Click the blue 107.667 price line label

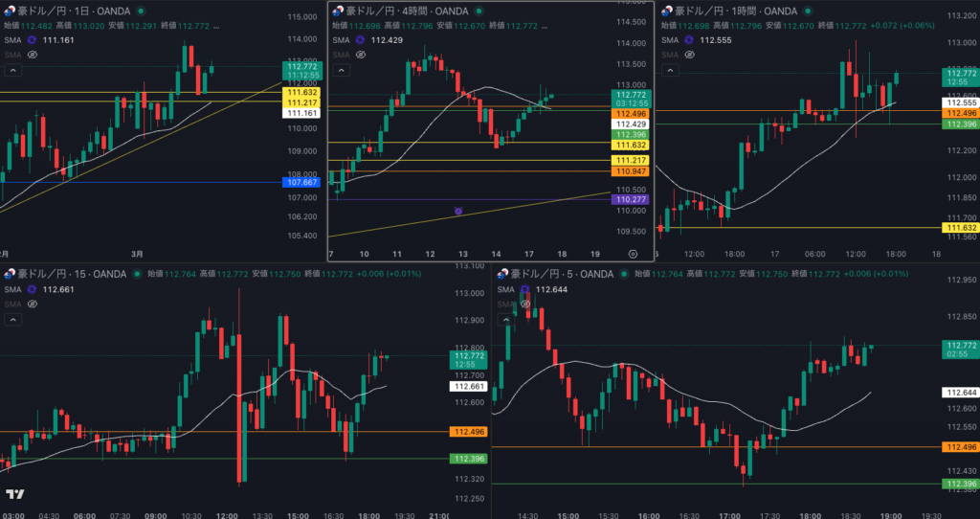(302, 182)
